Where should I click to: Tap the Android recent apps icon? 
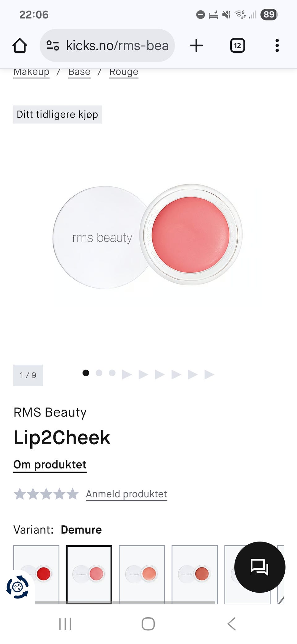[x=65, y=624]
